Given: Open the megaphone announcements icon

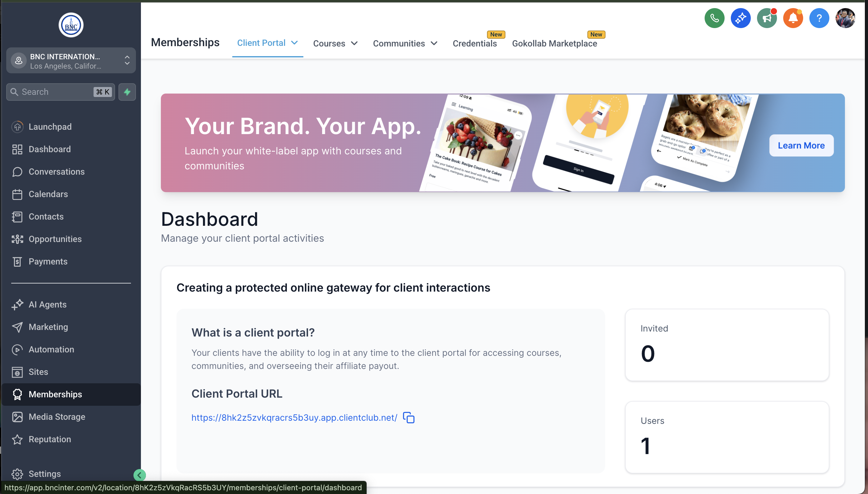Looking at the screenshot, I should [767, 18].
